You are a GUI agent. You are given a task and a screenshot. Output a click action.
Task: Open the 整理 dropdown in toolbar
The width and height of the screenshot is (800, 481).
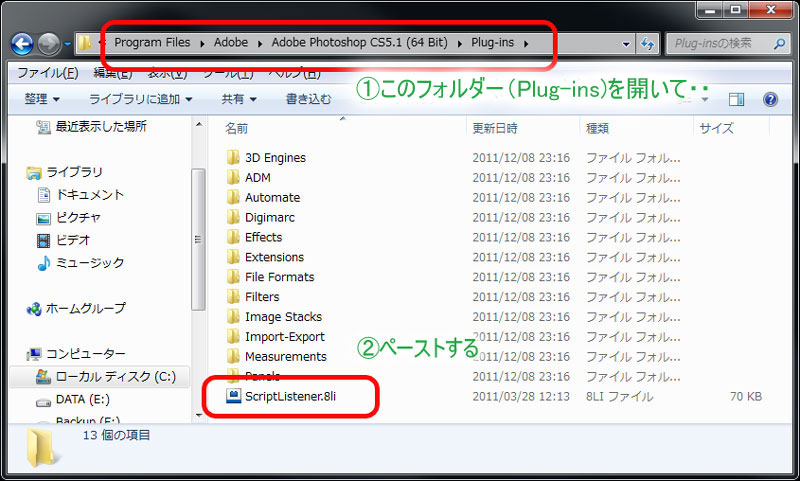click(x=42, y=99)
